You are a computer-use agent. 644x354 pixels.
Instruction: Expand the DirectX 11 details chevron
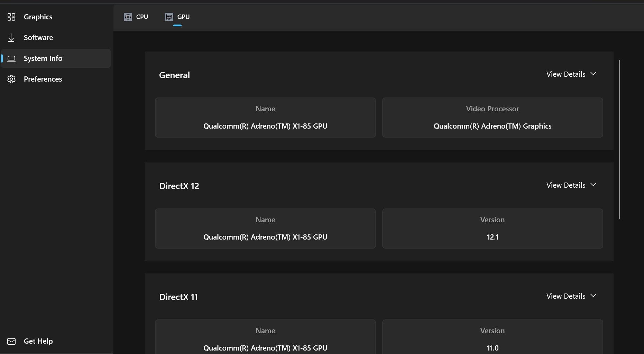pyautogui.click(x=594, y=296)
